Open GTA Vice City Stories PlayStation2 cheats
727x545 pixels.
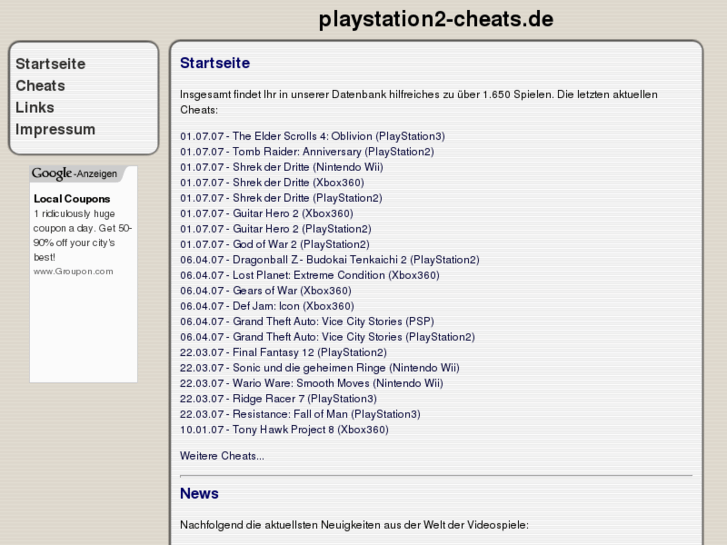[327, 337]
